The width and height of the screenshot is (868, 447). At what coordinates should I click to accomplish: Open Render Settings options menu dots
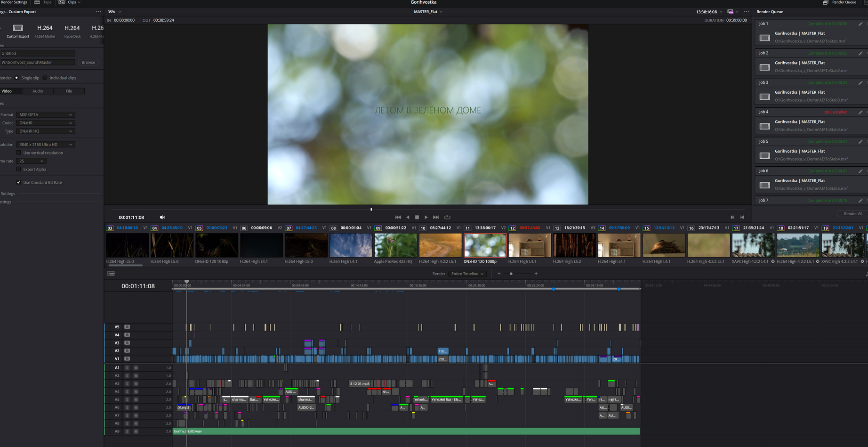pos(98,12)
